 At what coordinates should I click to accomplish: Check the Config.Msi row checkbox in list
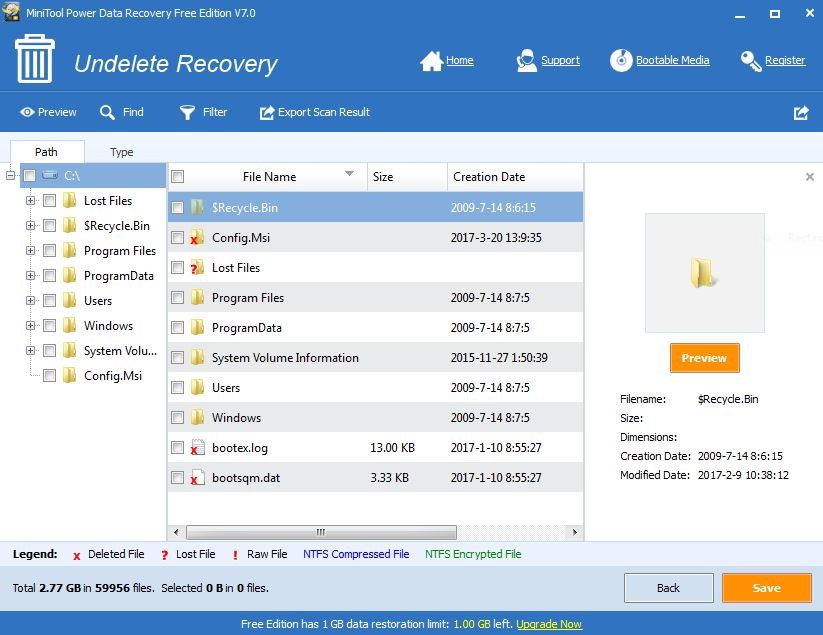point(178,238)
